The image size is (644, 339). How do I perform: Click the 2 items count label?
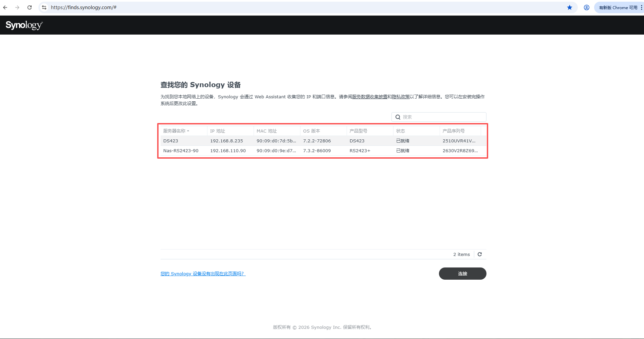[x=461, y=254]
